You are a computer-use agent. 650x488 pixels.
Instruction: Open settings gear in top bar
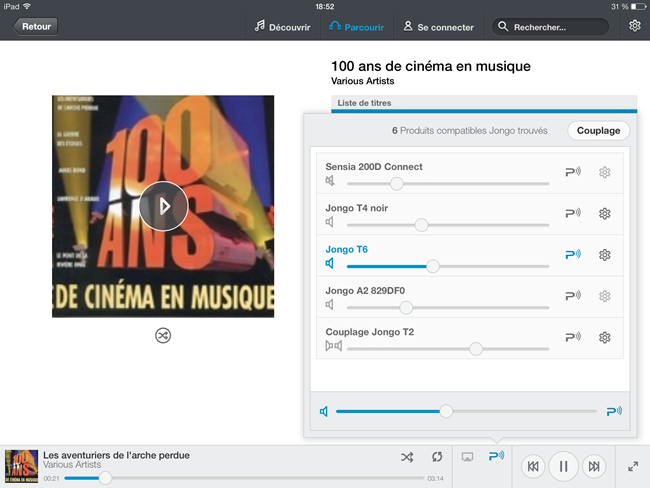(x=635, y=26)
